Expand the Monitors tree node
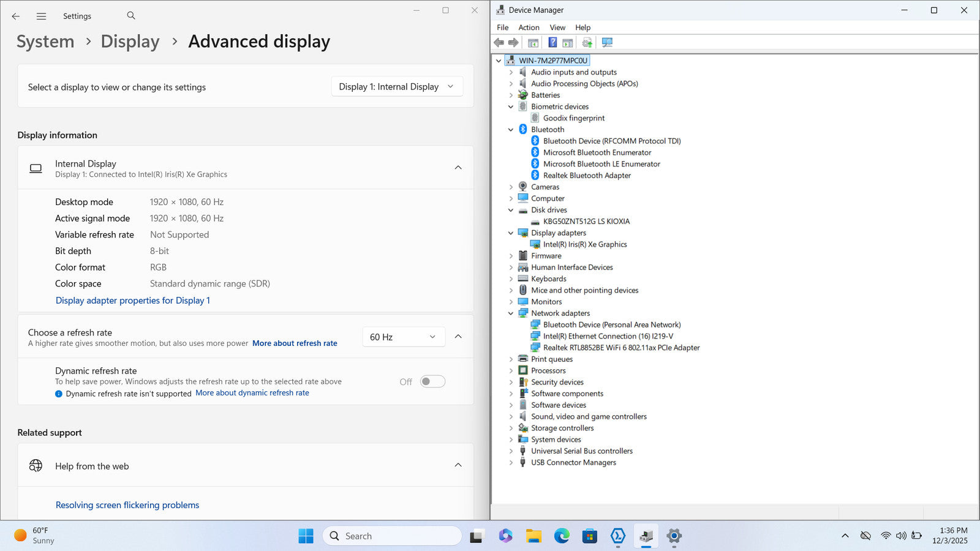The height and width of the screenshot is (551, 980). pyautogui.click(x=511, y=302)
